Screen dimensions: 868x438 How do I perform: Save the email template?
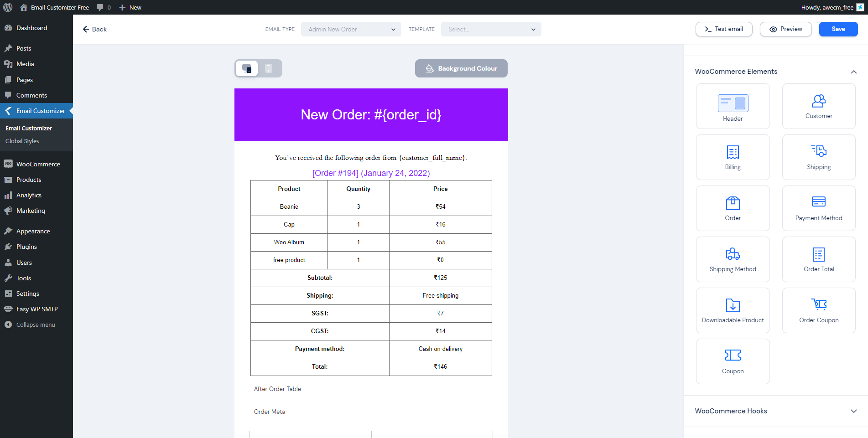click(838, 29)
